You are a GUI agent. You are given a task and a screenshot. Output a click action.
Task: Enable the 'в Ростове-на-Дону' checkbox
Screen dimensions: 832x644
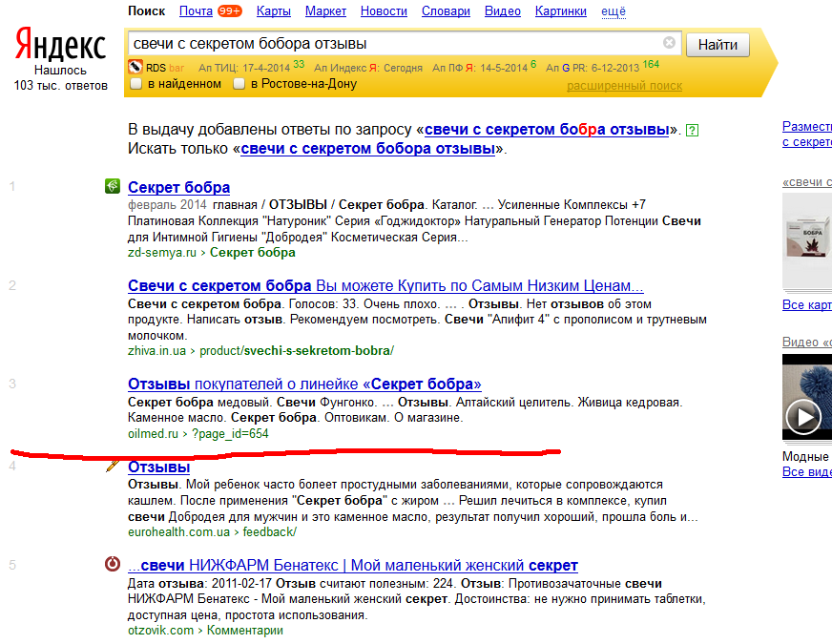pyautogui.click(x=239, y=84)
